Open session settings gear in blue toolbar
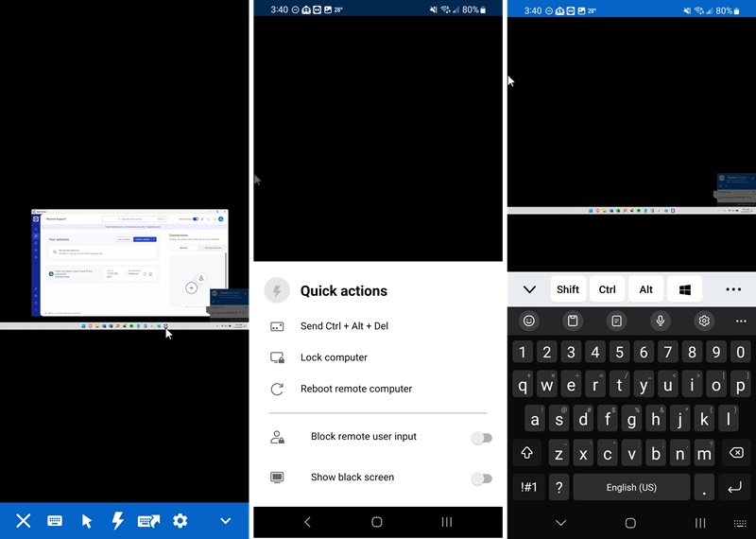The width and height of the screenshot is (756, 539). [x=180, y=521]
